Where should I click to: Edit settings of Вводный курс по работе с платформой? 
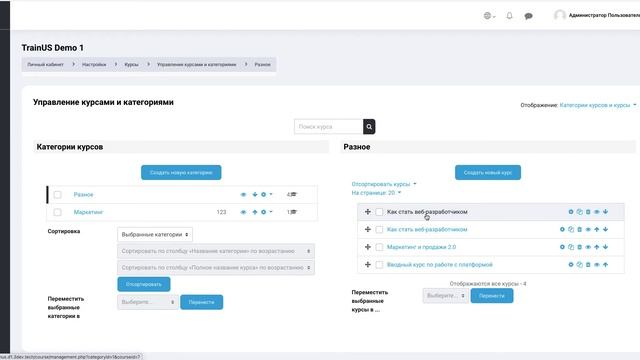(x=571, y=264)
